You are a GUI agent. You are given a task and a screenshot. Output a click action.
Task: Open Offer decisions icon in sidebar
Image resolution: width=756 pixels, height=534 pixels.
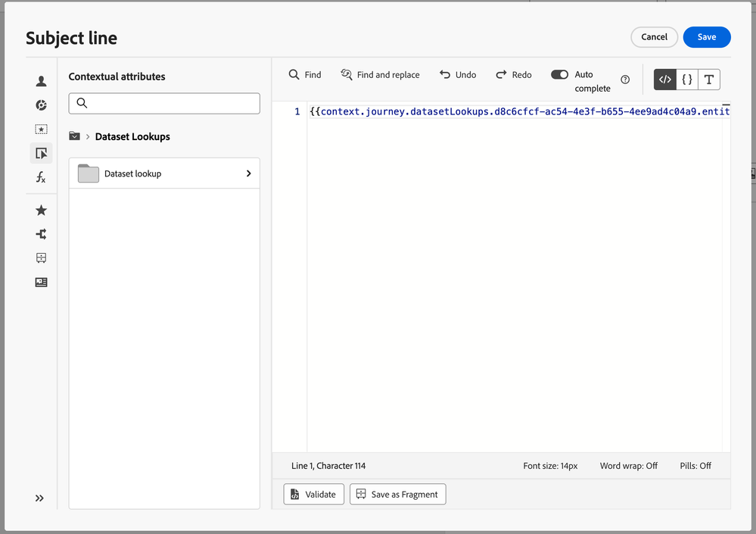coord(41,130)
